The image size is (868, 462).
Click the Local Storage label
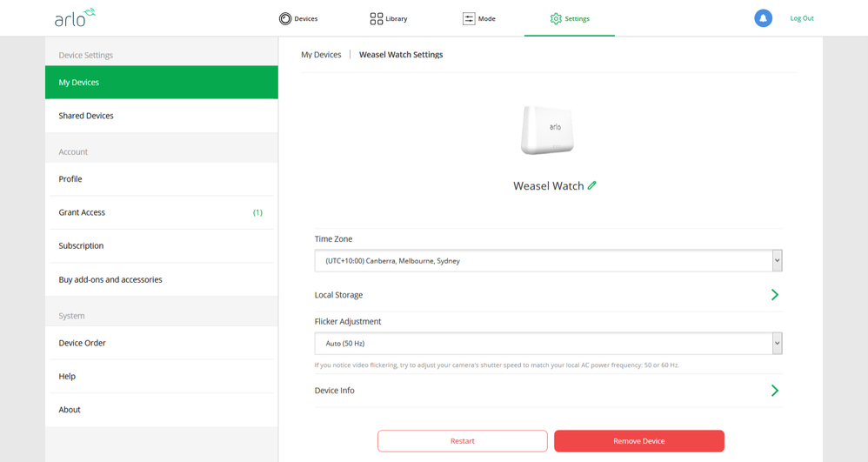339,295
